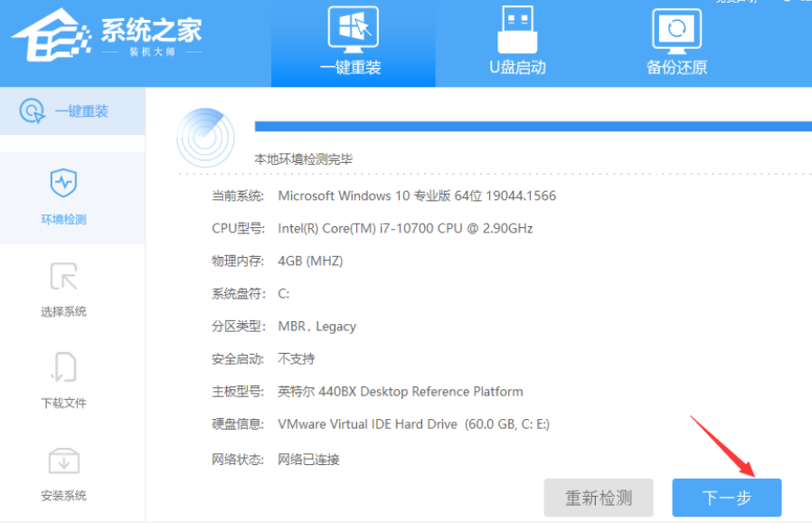Open U盘启动 via its USB drive icon
Screen dimensions: 812x523
(x=517, y=30)
